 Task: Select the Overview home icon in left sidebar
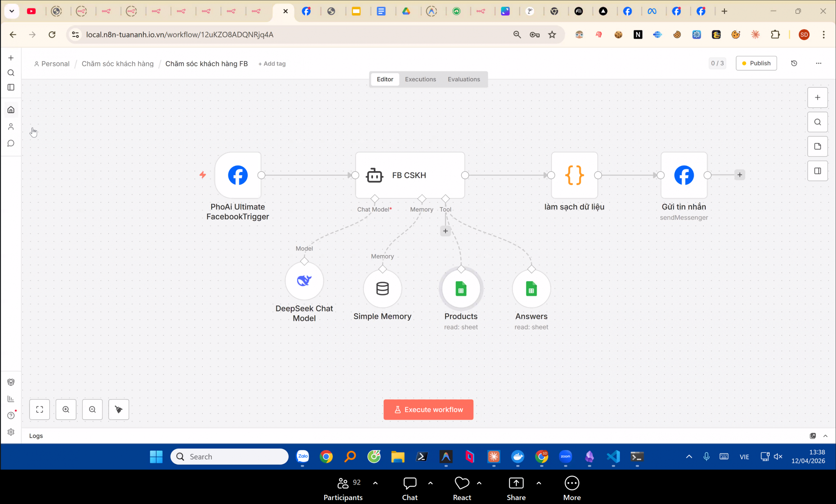11,109
